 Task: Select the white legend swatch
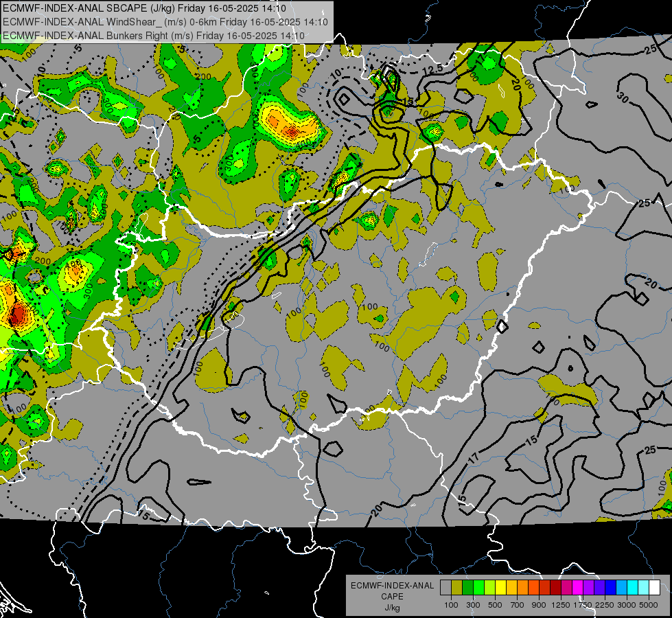point(654,587)
